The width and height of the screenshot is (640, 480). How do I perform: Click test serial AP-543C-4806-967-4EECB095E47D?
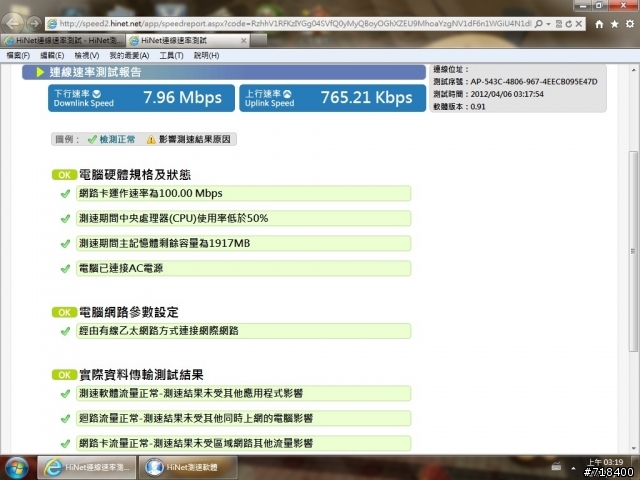click(x=534, y=82)
